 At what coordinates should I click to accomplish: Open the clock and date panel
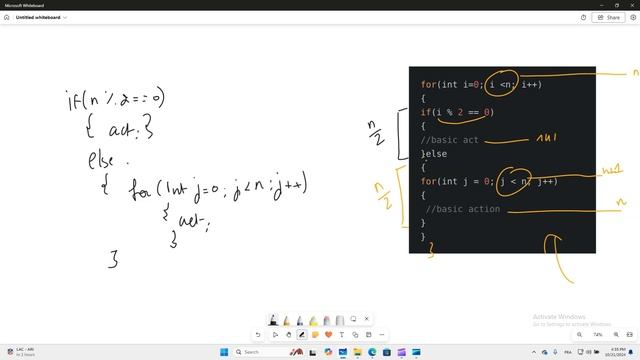(x=615, y=352)
